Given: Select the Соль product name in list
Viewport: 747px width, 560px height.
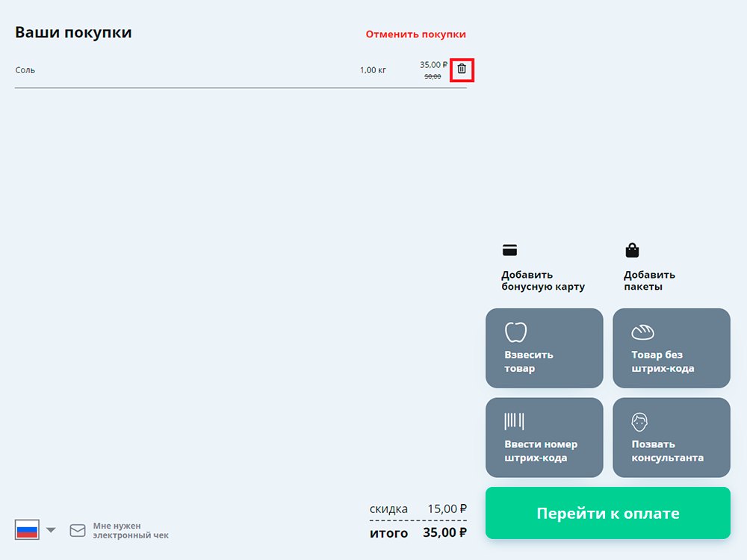Looking at the screenshot, I should coord(25,70).
